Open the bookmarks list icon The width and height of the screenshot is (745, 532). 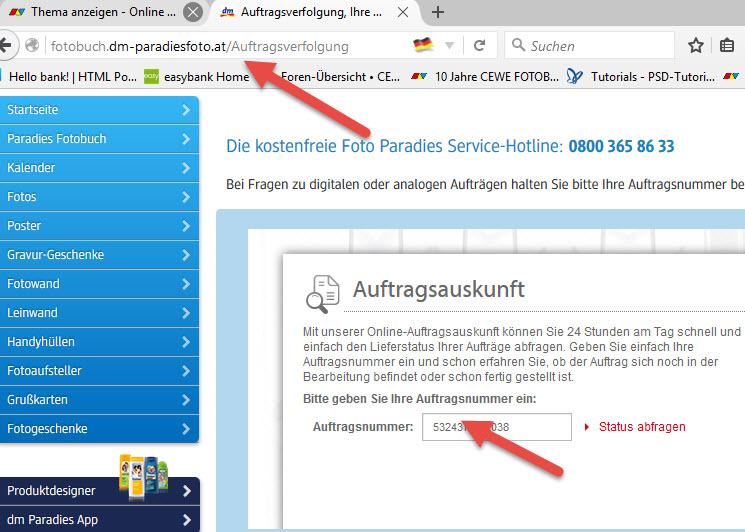pyautogui.click(x=728, y=46)
